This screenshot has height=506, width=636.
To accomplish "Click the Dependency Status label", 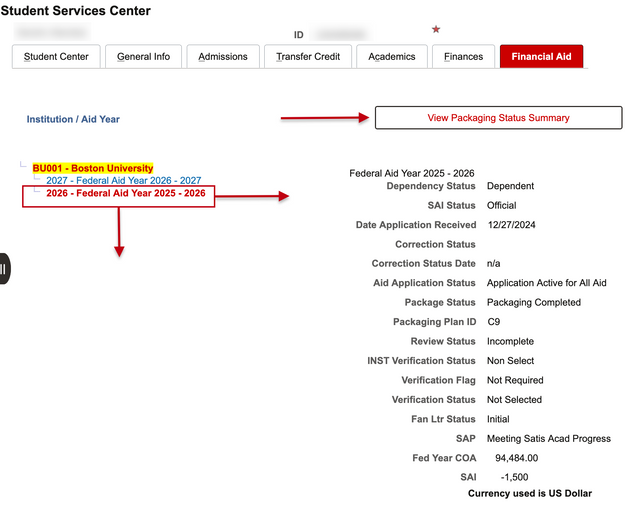I will click(x=431, y=186).
